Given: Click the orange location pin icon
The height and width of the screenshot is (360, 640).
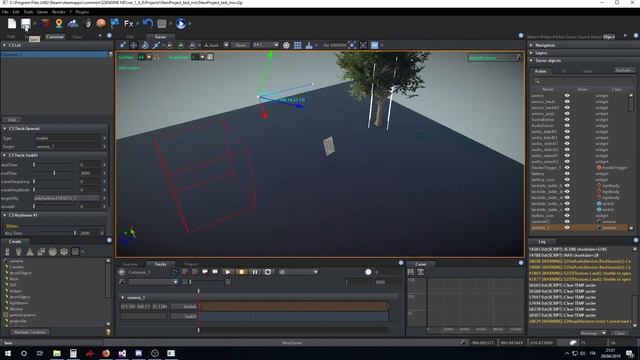Looking at the screenshot, I should tap(59, 24).
